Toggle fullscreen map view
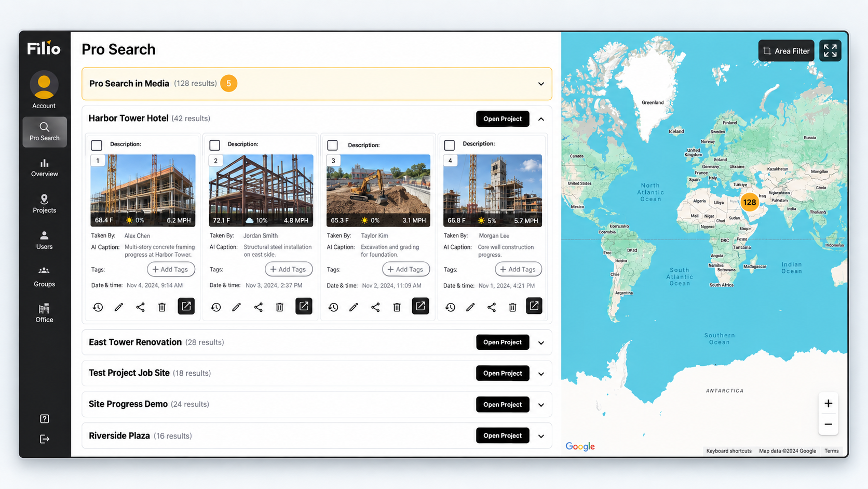 (830, 50)
